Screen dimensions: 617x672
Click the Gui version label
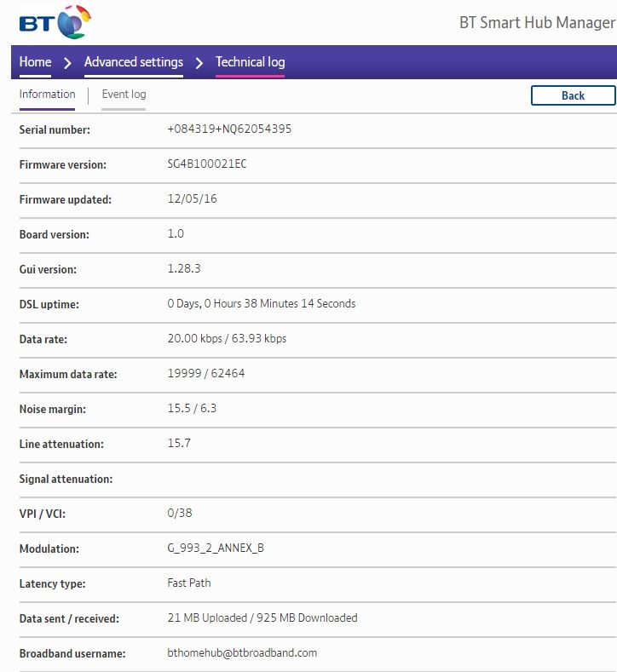[48, 270]
